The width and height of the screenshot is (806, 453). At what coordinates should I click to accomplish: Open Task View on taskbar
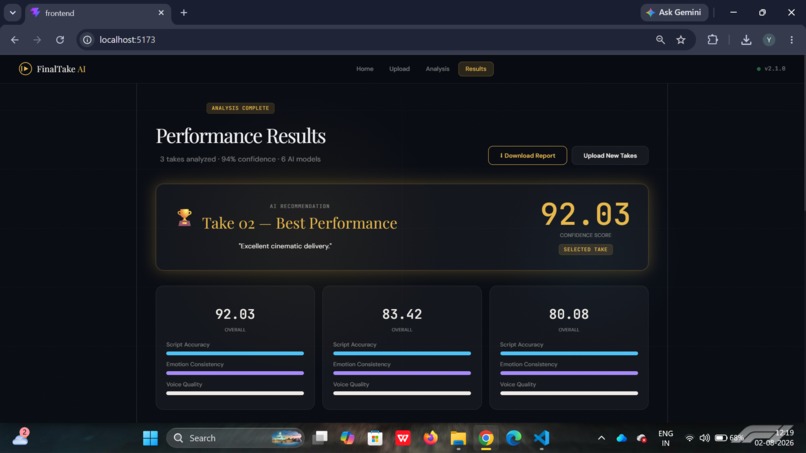coord(320,438)
